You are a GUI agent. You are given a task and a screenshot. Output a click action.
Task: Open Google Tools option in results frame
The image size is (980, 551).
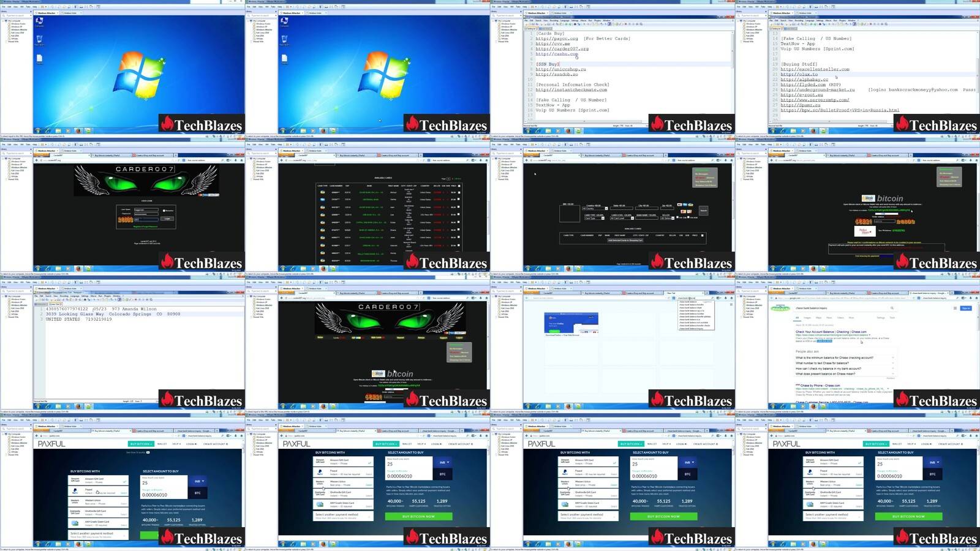coord(892,318)
